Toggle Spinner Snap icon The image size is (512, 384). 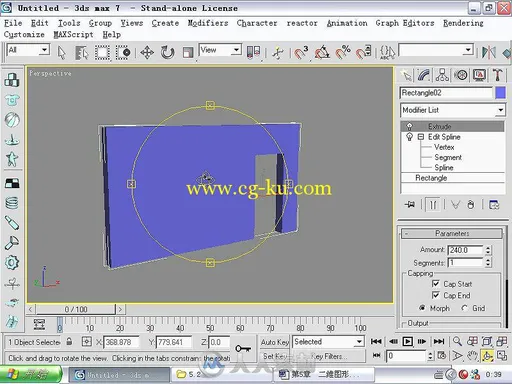point(363,53)
